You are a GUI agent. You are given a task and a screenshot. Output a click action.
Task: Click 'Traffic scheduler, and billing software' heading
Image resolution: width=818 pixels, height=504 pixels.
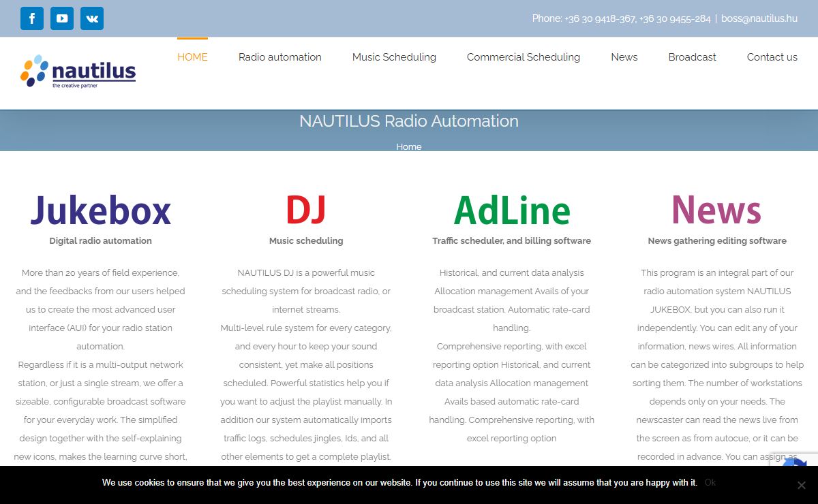tap(512, 240)
